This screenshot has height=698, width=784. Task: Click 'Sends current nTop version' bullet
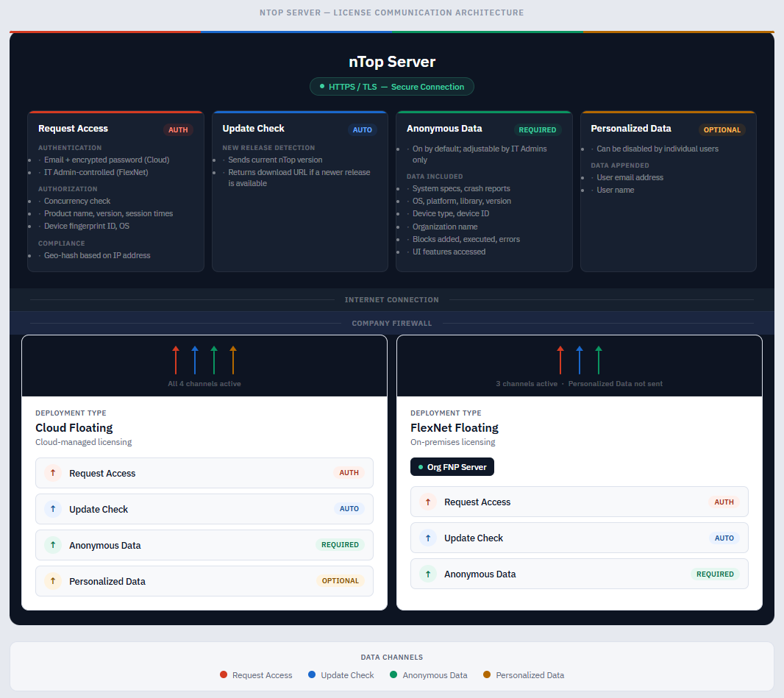tap(275, 160)
